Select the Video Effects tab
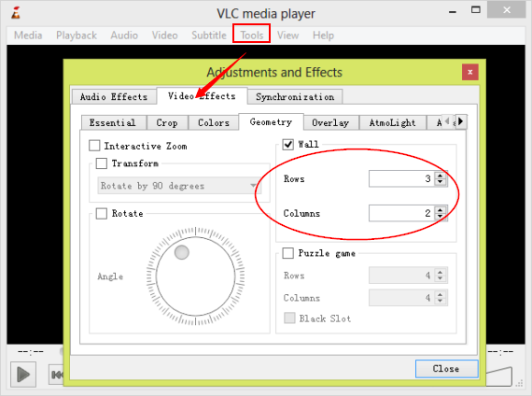 coord(202,96)
